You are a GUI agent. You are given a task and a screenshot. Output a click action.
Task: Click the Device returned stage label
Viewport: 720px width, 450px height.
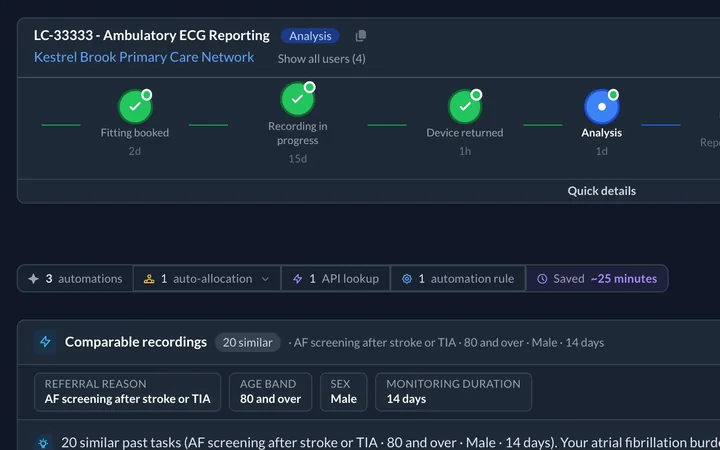coord(465,133)
